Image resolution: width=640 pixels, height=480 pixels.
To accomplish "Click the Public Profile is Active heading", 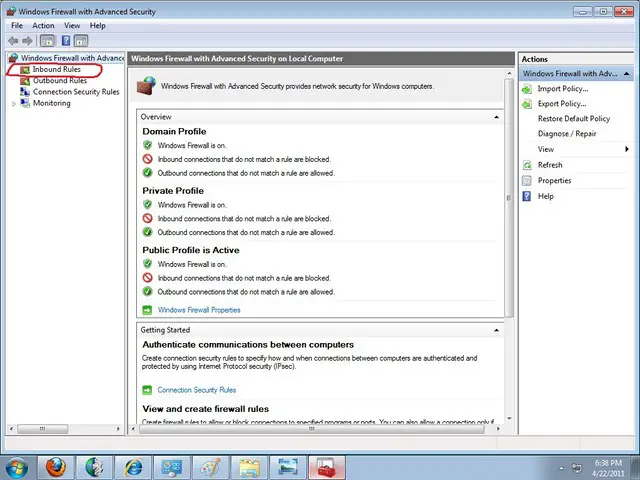I will pyautogui.click(x=191, y=251).
